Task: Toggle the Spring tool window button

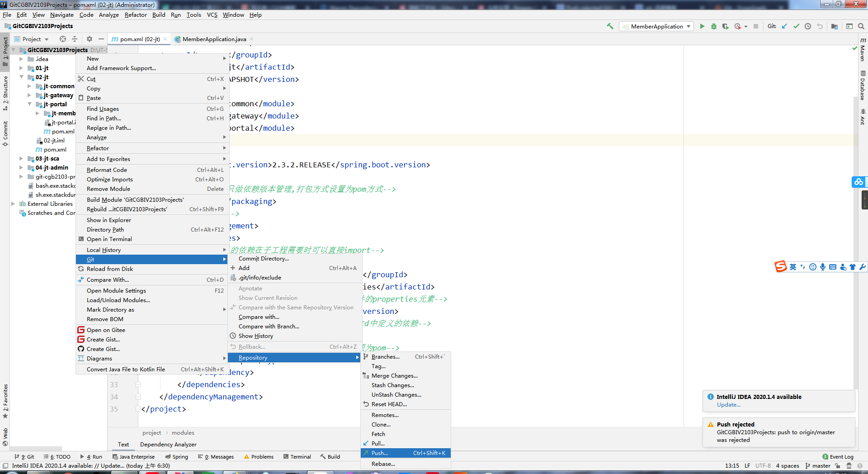Action: point(176,457)
